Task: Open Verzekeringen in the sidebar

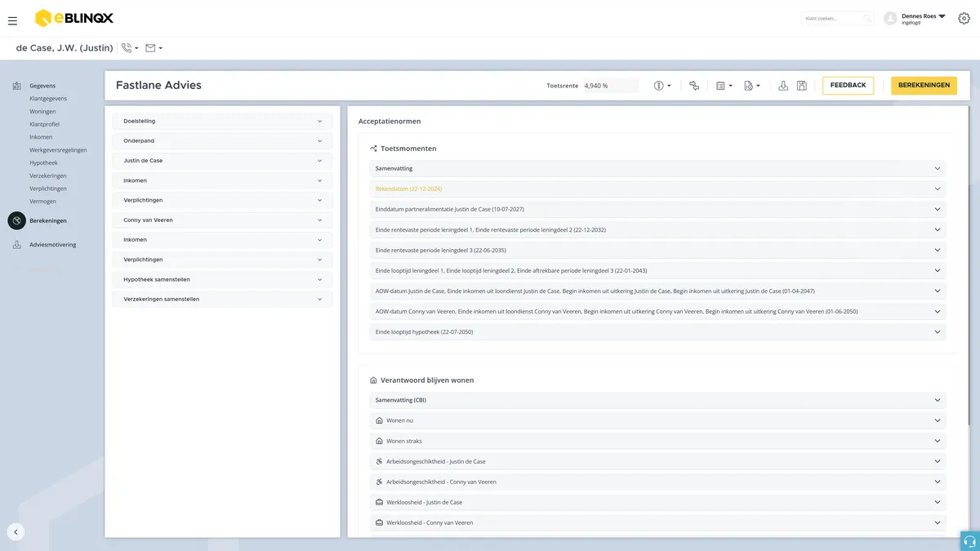Action: tap(48, 176)
